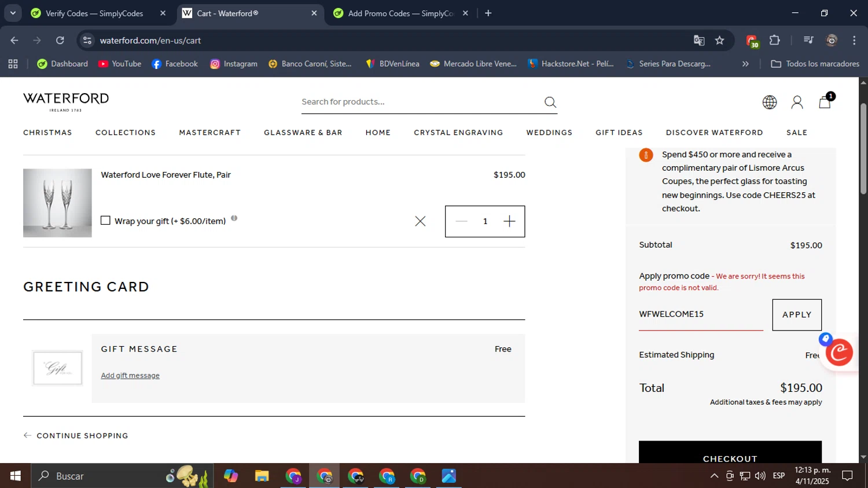
Task: Open the shopping bag cart icon
Action: click(825, 102)
